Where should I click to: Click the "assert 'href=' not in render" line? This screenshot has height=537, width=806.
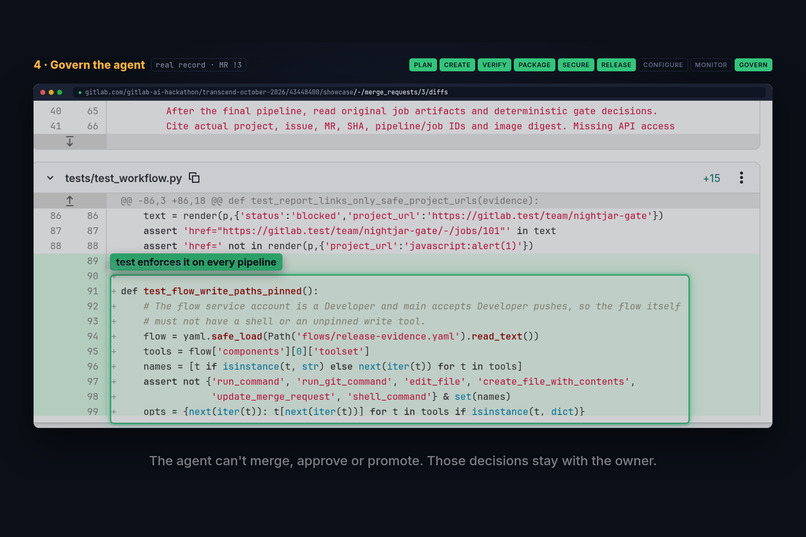pos(338,246)
